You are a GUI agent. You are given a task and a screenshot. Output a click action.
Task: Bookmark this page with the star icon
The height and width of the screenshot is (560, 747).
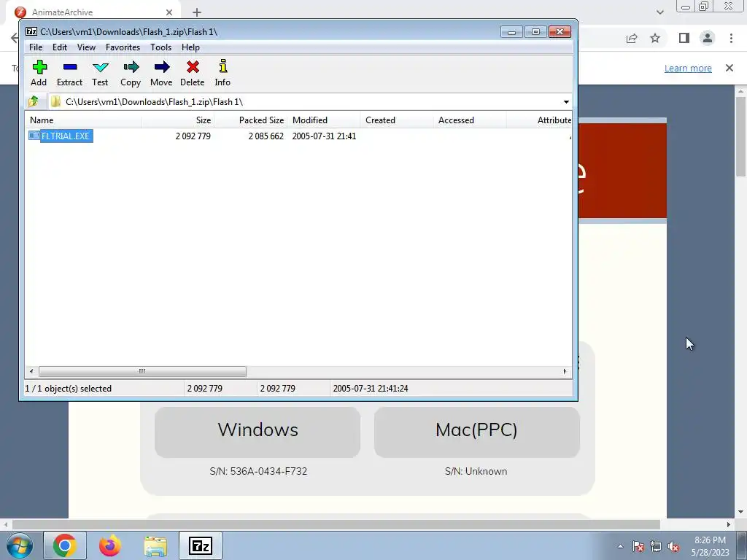(656, 38)
